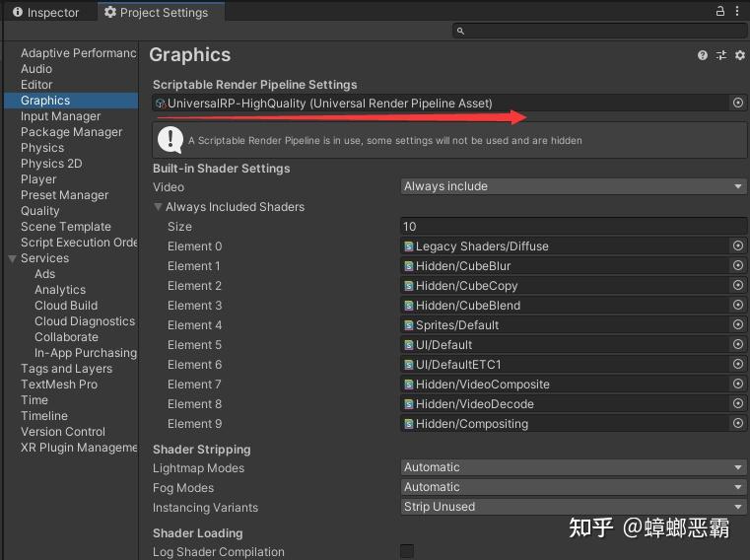The height and width of the screenshot is (560, 750).
Task: Click the lock icon on the tab bar
Action: click(719, 11)
